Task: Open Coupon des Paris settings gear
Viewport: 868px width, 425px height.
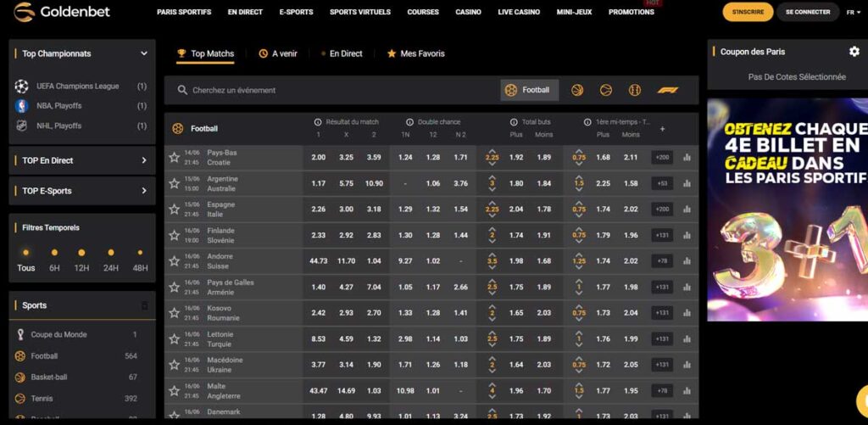Action: coord(854,52)
